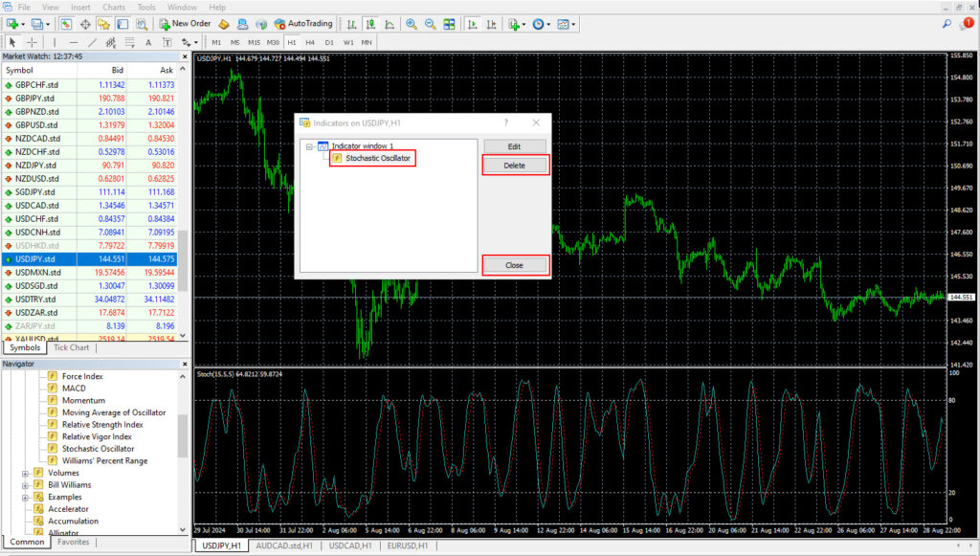
Task: Open the Insert menu
Action: click(80, 8)
